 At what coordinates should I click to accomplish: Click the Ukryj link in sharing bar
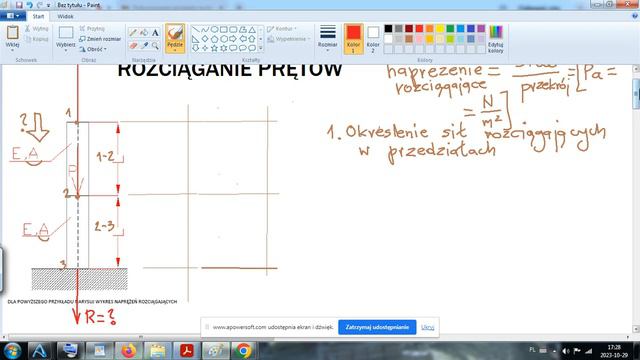pos(427,327)
